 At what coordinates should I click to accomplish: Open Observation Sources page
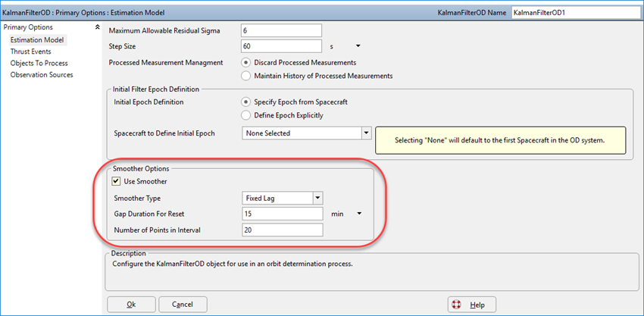click(42, 74)
